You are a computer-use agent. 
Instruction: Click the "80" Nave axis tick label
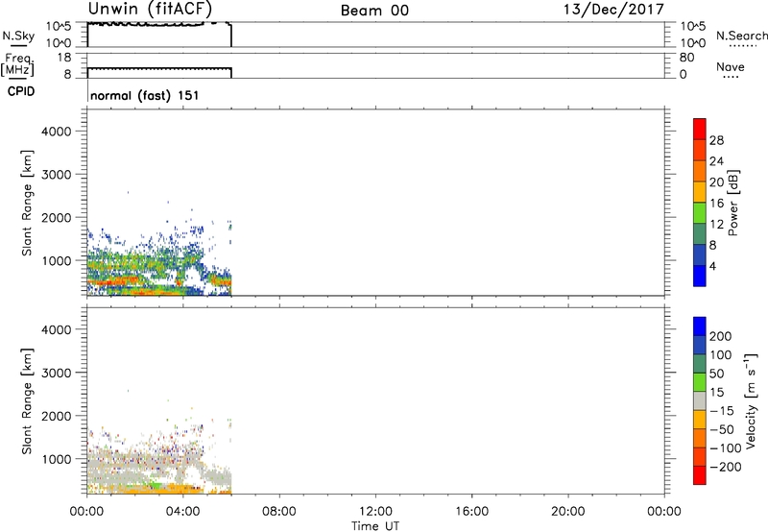click(x=686, y=58)
